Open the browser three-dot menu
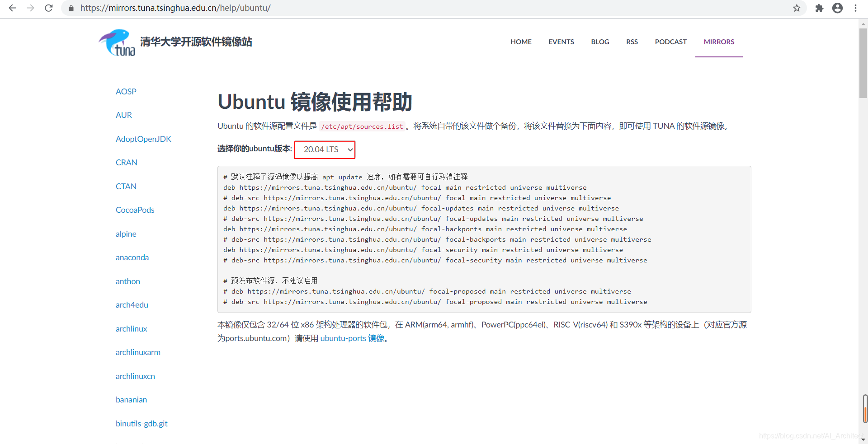Viewport: 868px width, 444px height. pyautogui.click(x=855, y=8)
